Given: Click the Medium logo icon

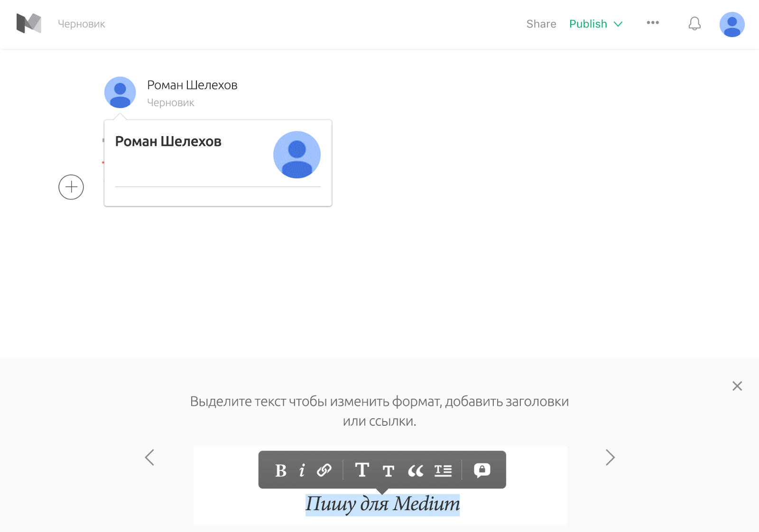Looking at the screenshot, I should click(x=29, y=24).
